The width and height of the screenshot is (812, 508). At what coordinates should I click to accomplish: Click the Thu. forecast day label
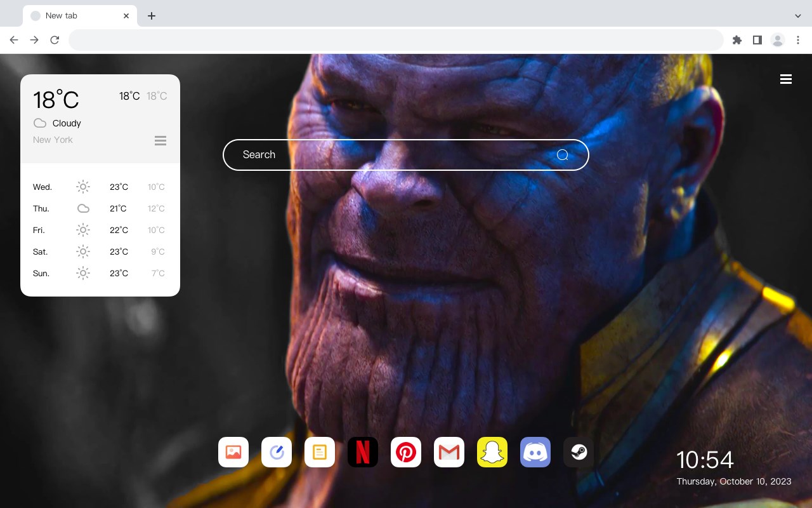coord(41,208)
